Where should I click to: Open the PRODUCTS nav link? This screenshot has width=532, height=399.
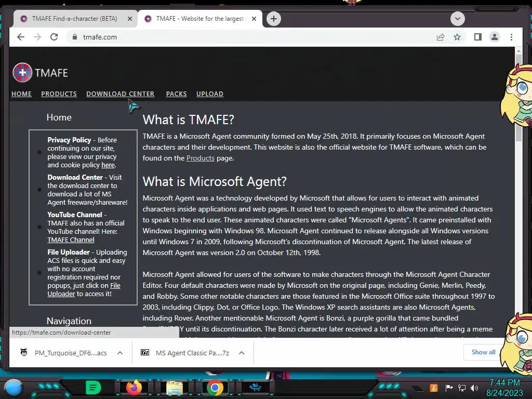point(59,94)
